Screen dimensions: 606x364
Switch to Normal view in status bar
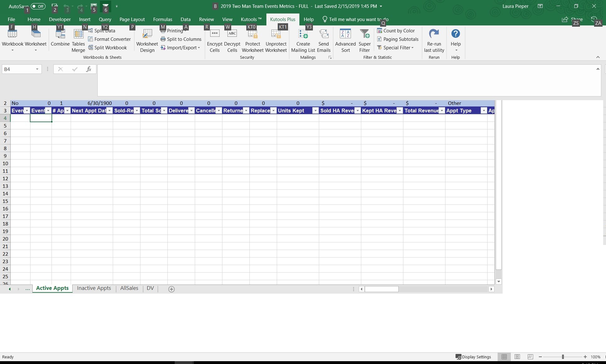(504, 357)
